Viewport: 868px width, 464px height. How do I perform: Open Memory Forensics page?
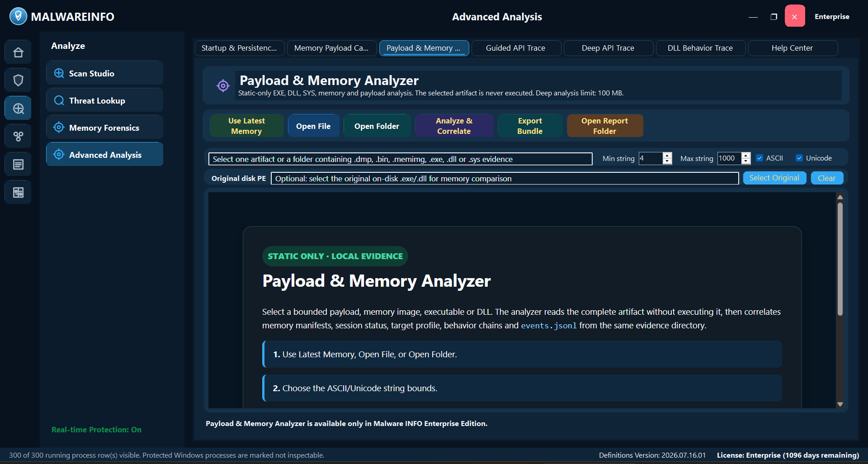[x=104, y=128]
